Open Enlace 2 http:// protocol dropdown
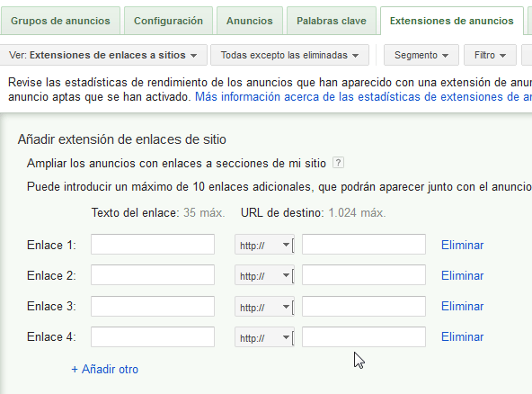Image resolution: width=532 pixels, height=394 pixels. click(264, 275)
